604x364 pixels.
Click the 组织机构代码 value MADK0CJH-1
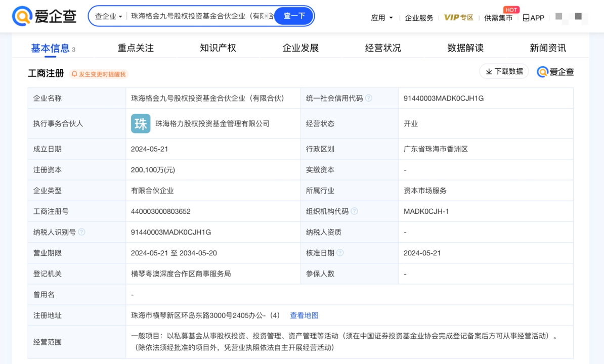pyautogui.click(x=426, y=211)
